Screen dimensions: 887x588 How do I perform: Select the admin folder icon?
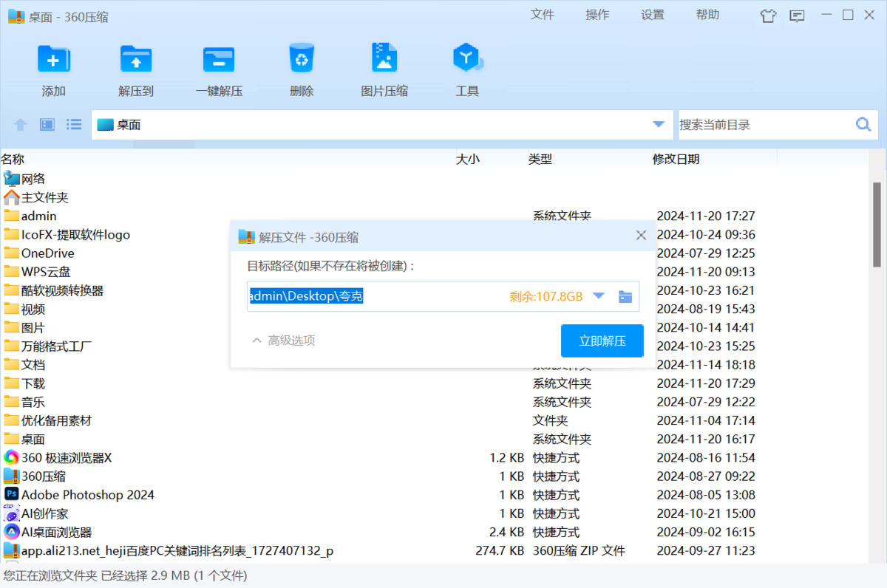coord(12,216)
